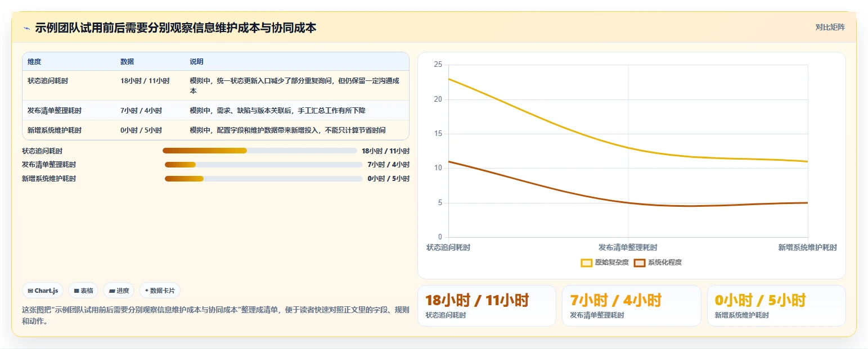Click 新增系统维护耗时 caption inside data card
868x349 pixels.
(742, 315)
